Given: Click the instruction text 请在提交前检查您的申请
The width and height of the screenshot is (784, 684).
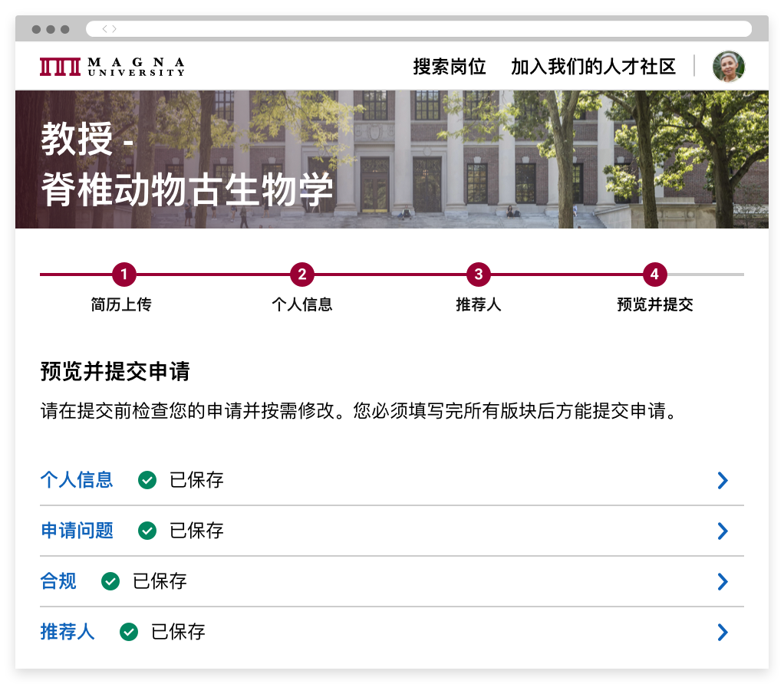Looking at the screenshot, I should (358, 411).
